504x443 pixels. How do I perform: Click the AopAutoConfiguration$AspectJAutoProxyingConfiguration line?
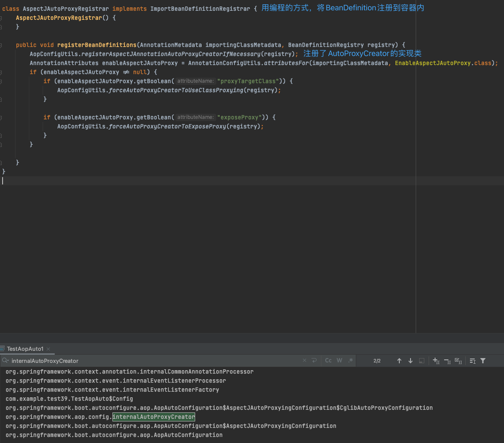click(x=171, y=426)
